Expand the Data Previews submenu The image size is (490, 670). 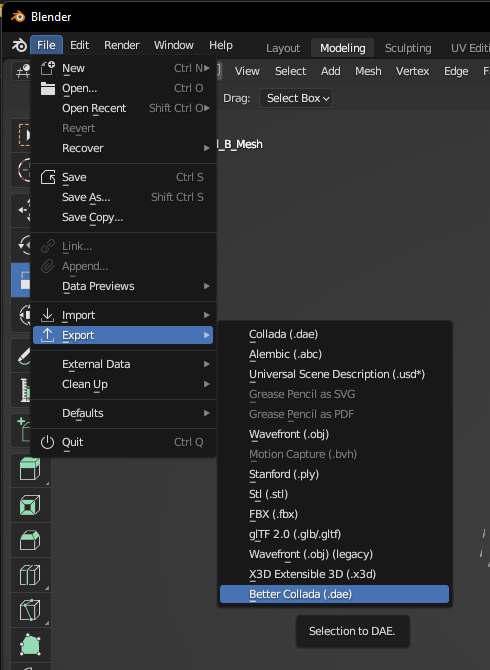point(123,286)
